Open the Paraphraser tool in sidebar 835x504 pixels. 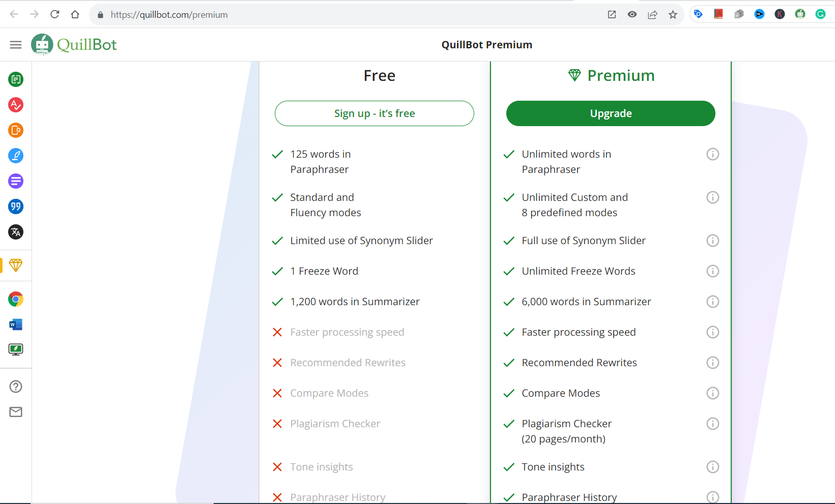[16, 79]
